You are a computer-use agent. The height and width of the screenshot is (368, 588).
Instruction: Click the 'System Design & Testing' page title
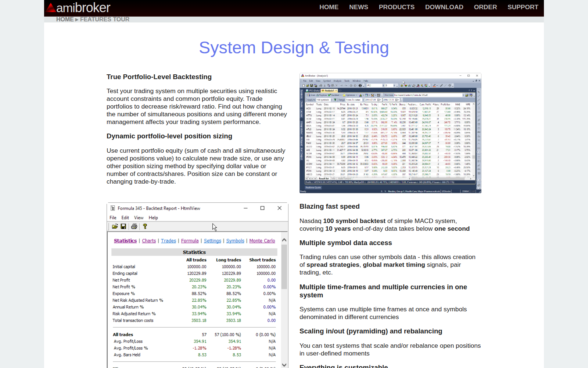[294, 48]
